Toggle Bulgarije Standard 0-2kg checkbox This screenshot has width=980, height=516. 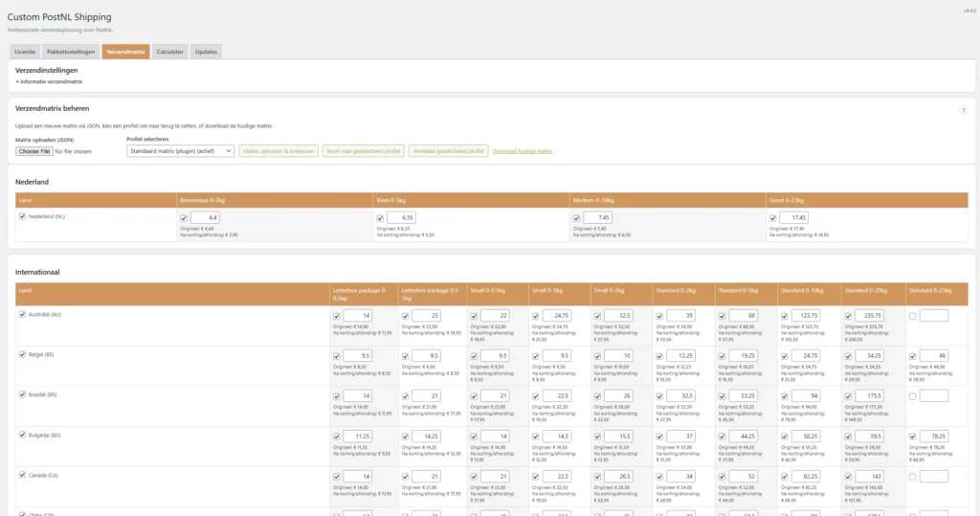click(659, 437)
